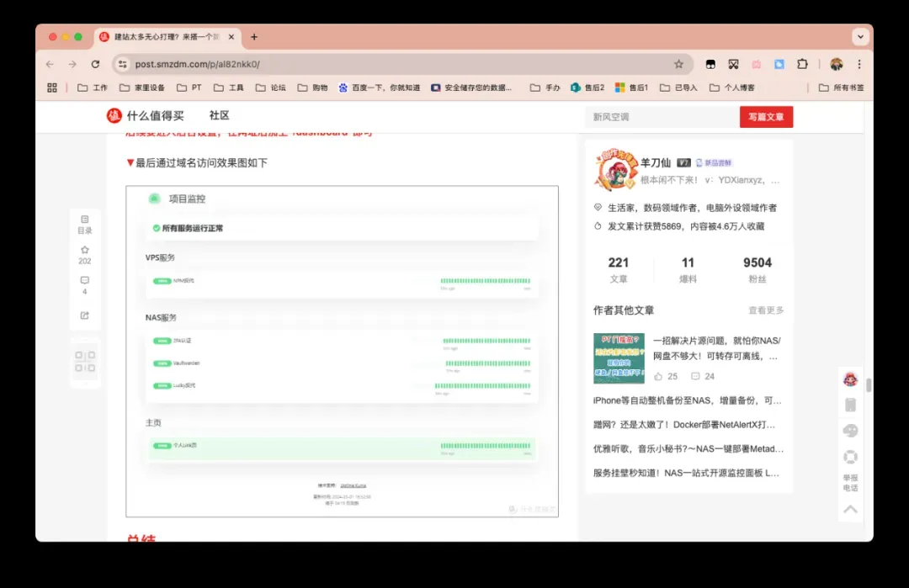Click the share icon in left sidebar

[x=85, y=315]
